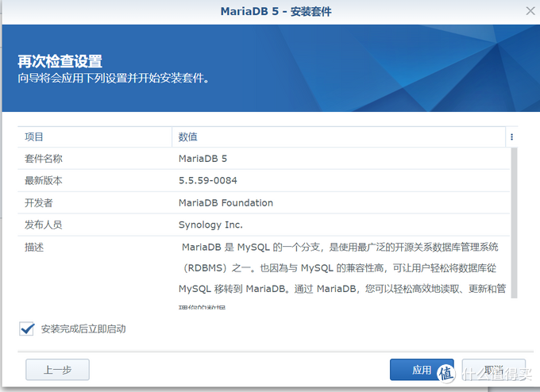This screenshot has height=392, width=540.
Task: Open the table column options menu icon
Action: click(x=511, y=137)
